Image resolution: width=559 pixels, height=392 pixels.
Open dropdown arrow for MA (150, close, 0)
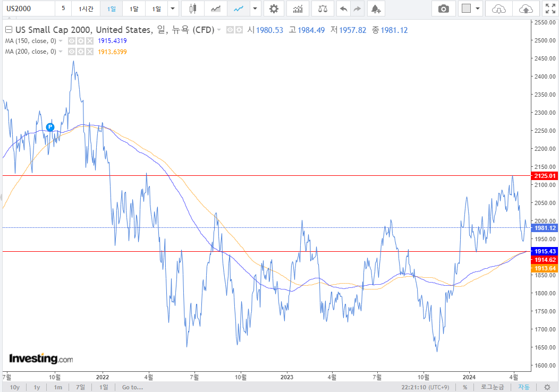click(61, 41)
